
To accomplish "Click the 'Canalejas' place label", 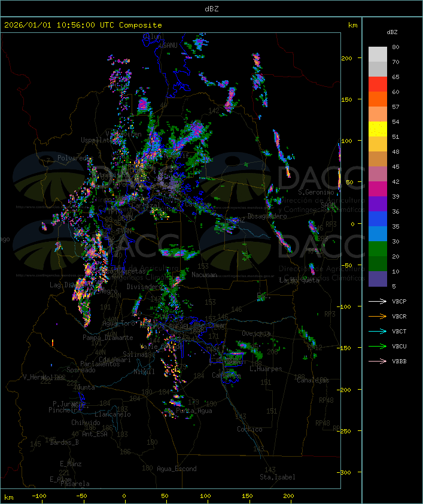I will point(313,380).
